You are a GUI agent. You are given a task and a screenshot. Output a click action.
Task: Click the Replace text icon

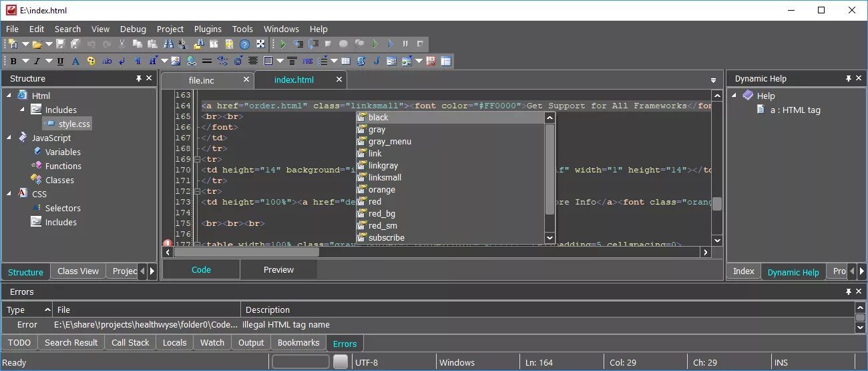coord(183,44)
